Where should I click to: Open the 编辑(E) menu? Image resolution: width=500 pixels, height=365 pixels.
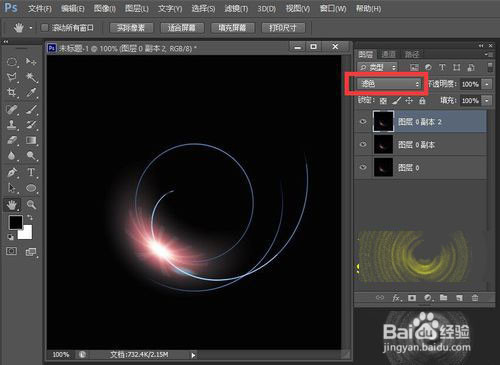[72, 9]
